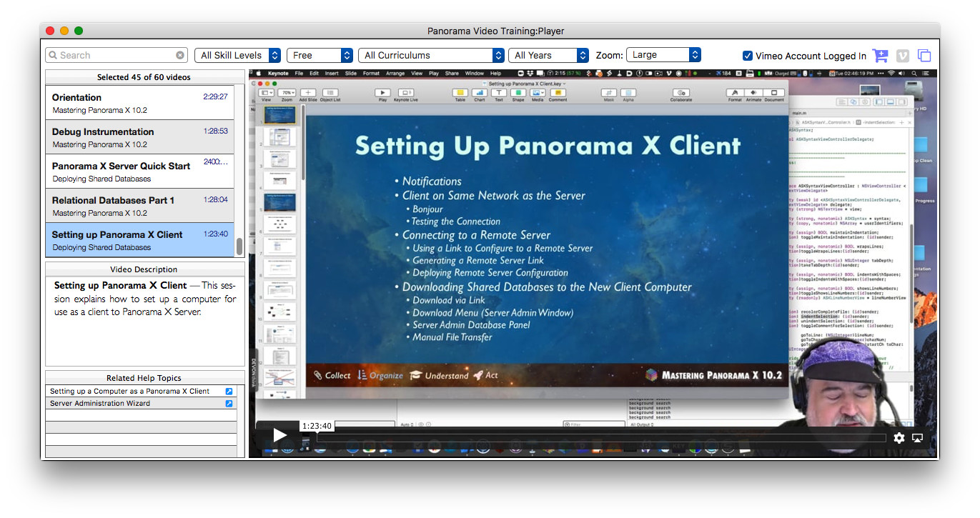Click the video list scrollbar thumb
The width and height of the screenshot is (980, 518).
click(x=239, y=246)
